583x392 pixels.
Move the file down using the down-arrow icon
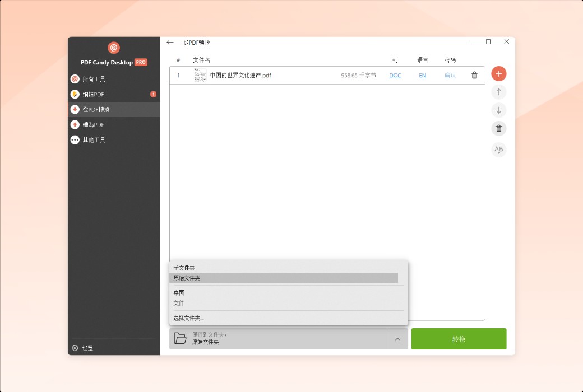coord(498,110)
